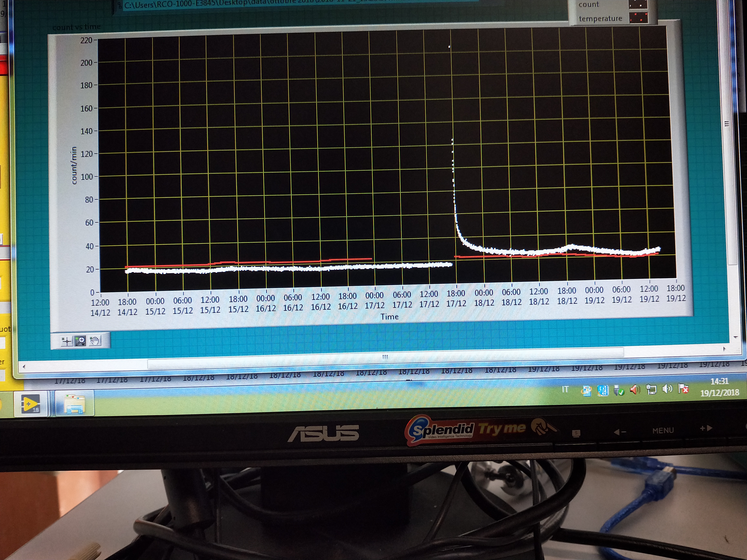Click the down arrow of vertical scrollbar
Viewport: 747px width, 560px height.
(x=735, y=337)
